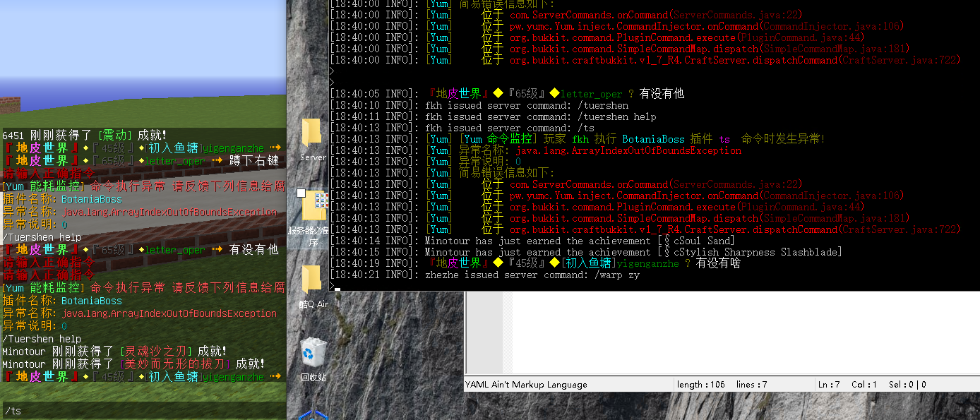Image resolution: width=980 pixels, height=420 pixels.
Task: Click console line 命令监控 玩家 fkh 执行 BotaniaBoss
Action: [577, 139]
